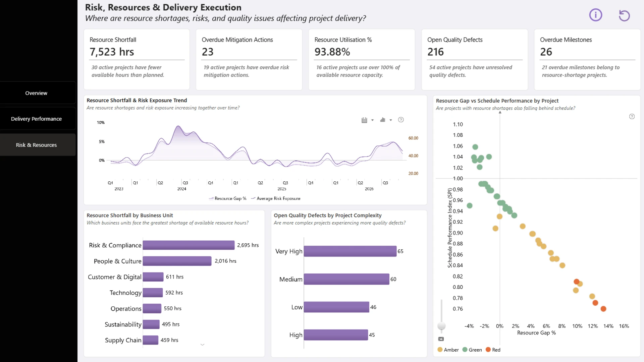
Task: Click the Resource Utilisation 93.88% value
Action: [x=332, y=52]
